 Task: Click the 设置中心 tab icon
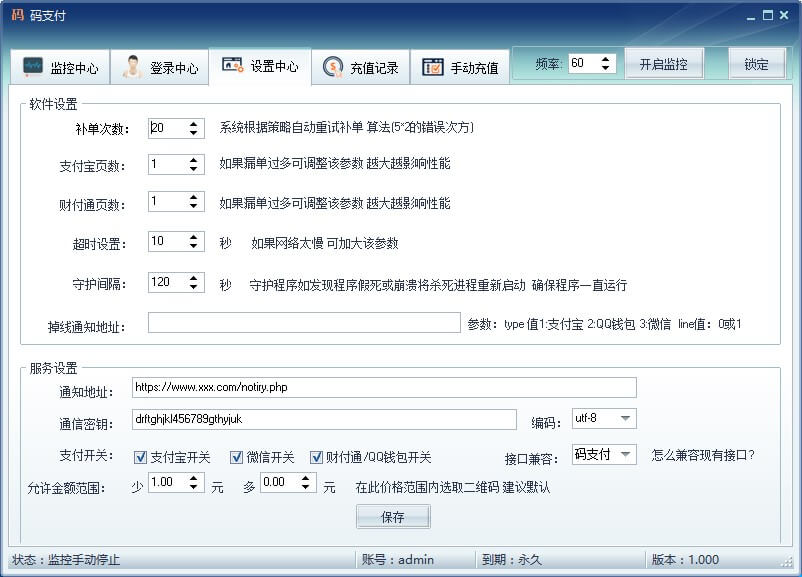[x=232, y=66]
